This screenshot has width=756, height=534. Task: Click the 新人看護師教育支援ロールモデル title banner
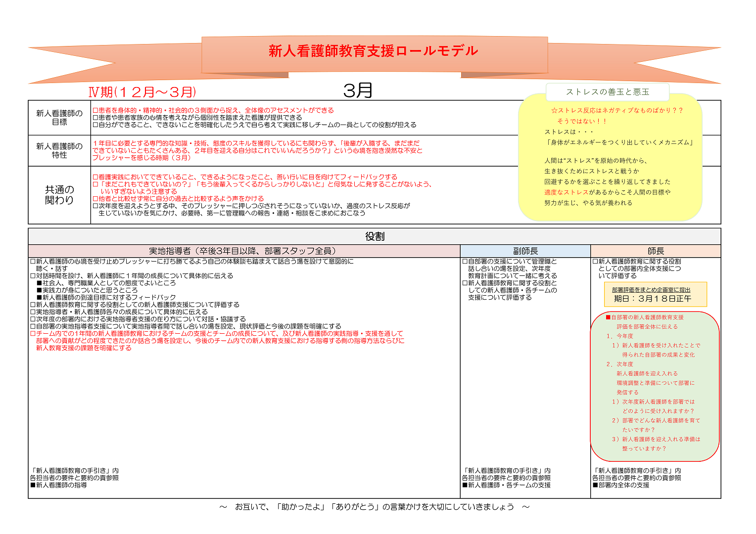374,51
